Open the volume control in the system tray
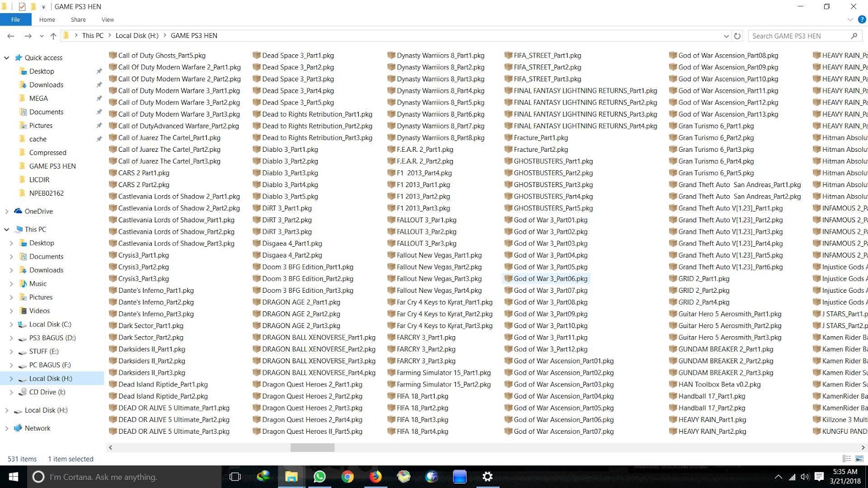The height and width of the screenshot is (488, 868). tap(805, 477)
